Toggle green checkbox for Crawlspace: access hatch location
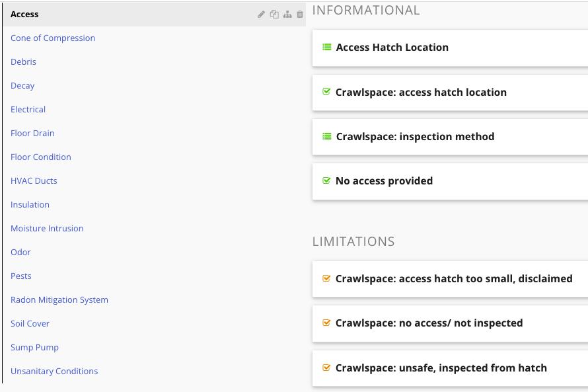This screenshot has height=392, width=588. pos(326,91)
